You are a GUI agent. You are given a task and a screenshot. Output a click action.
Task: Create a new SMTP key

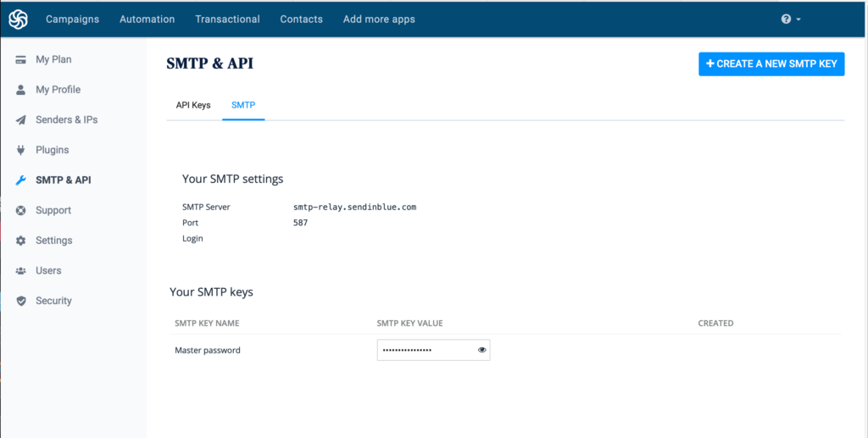[771, 64]
